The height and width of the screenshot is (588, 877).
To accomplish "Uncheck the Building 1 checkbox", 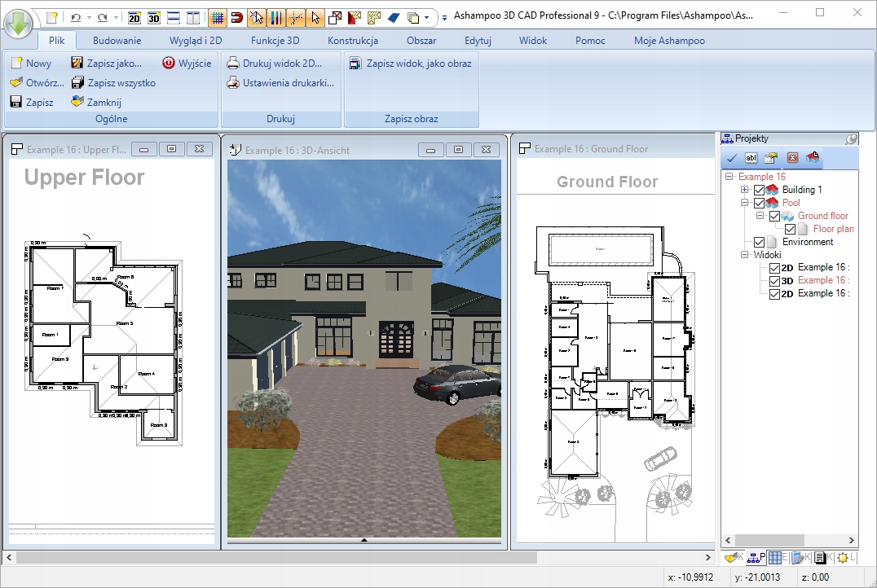I will (x=760, y=190).
